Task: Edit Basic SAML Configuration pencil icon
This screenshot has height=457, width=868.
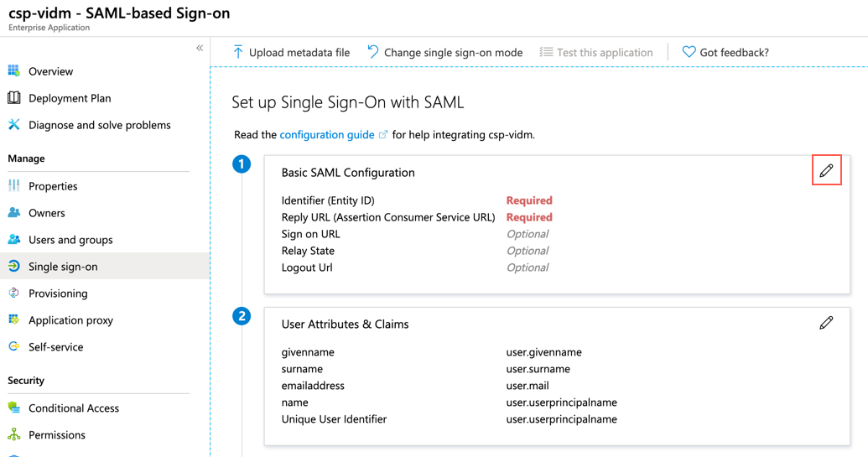Action: pyautogui.click(x=826, y=171)
